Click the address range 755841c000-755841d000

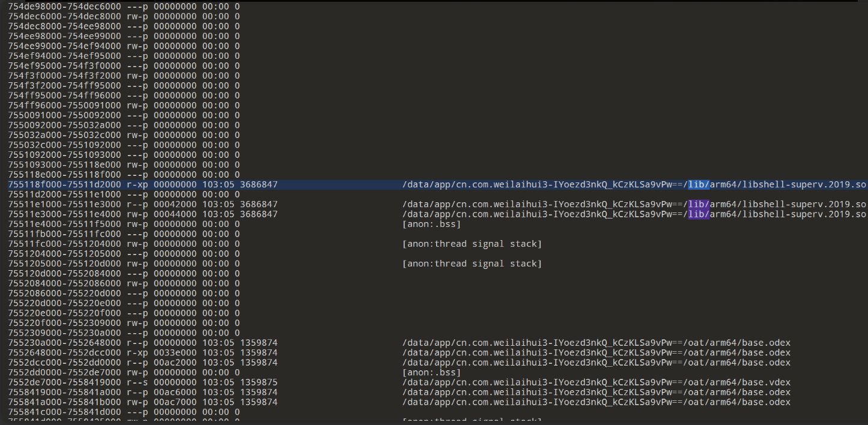[64, 412]
